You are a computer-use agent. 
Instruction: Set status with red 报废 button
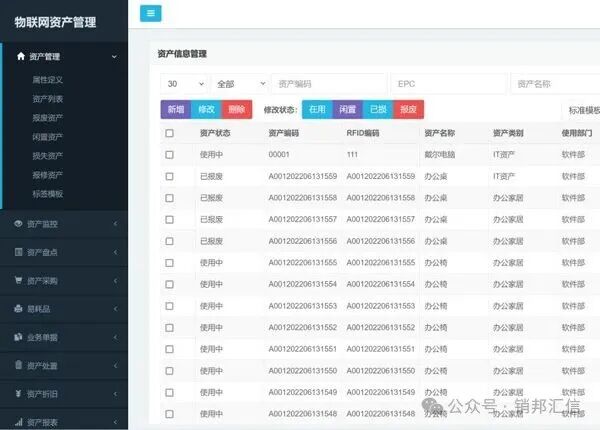[408, 109]
